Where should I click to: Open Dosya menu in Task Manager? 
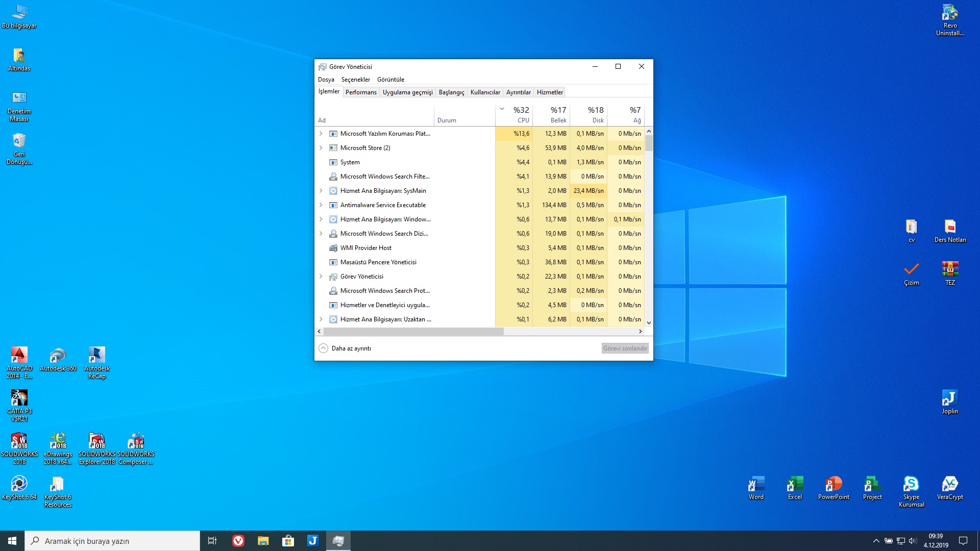[326, 80]
